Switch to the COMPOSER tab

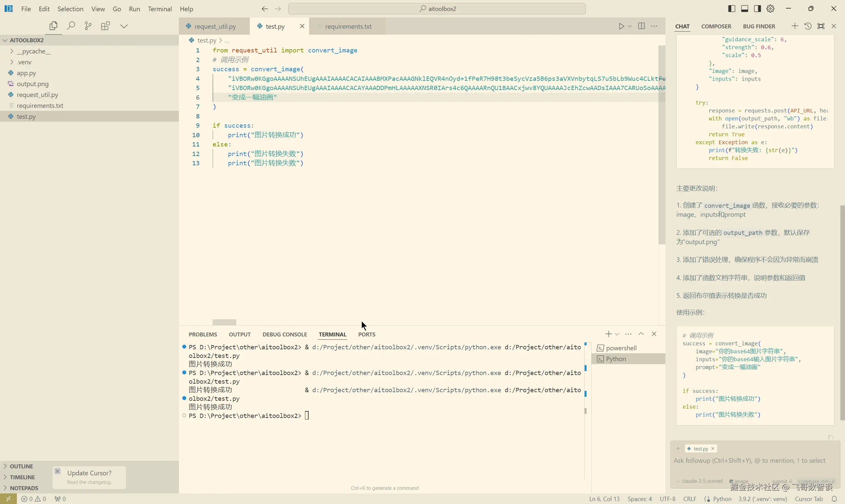pyautogui.click(x=716, y=26)
